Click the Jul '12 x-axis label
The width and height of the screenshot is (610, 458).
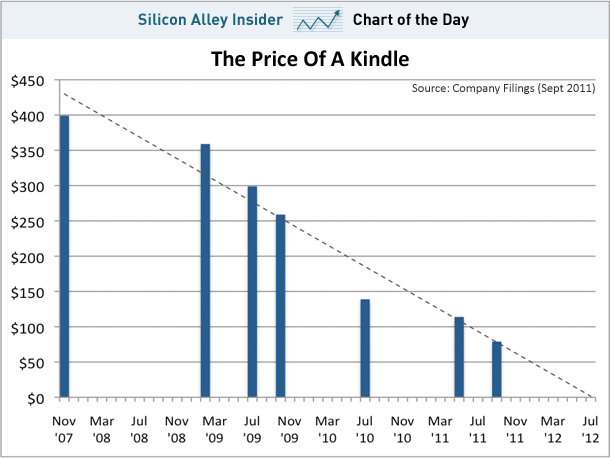(x=590, y=429)
